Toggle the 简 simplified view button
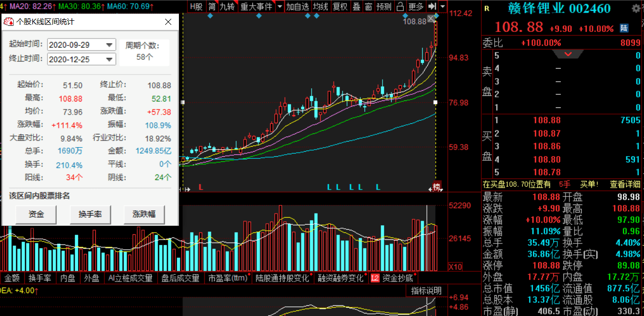Viewport: 644px width, 316px height. pyautogui.click(x=211, y=7)
